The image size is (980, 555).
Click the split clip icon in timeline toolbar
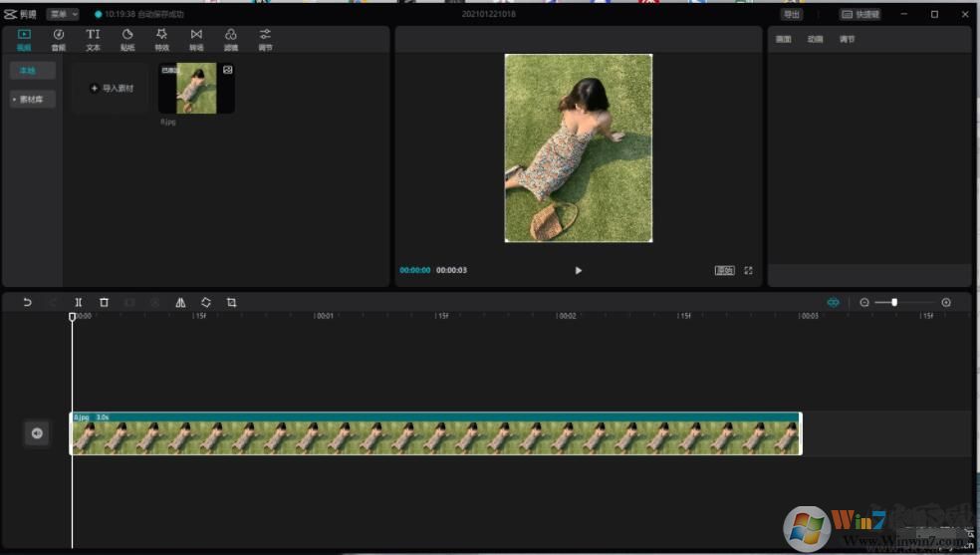[x=79, y=302]
